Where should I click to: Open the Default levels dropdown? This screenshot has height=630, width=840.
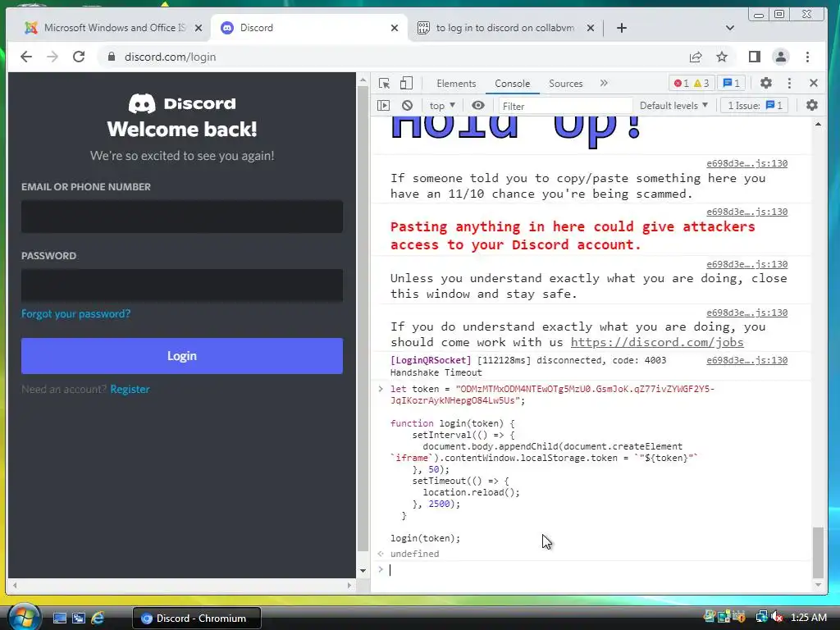[x=673, y=106]
